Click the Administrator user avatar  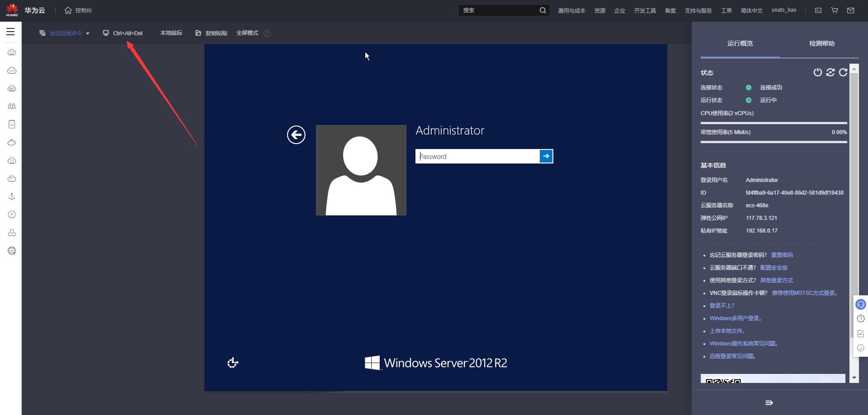[x=361, y=170]
